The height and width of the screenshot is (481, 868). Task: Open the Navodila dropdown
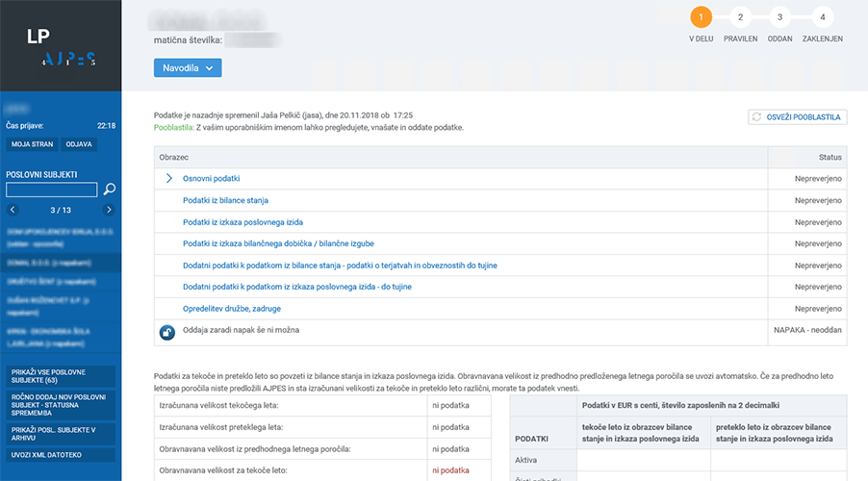pyautogui.click(x=188, y=68)
